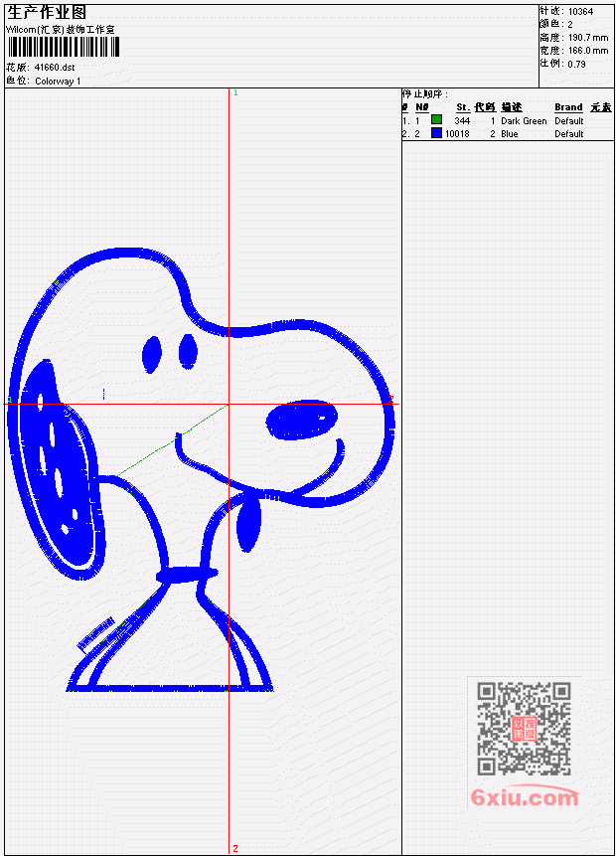Viewport: 616px width, 856px height.
Task: Click Default brand in the Blue row
Action: point(569,134)
